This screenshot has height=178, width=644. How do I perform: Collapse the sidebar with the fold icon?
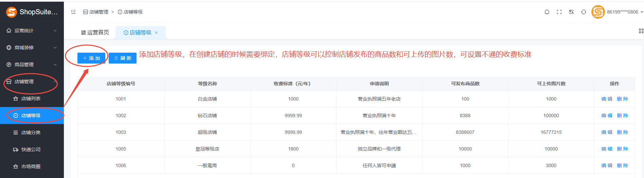73,12
